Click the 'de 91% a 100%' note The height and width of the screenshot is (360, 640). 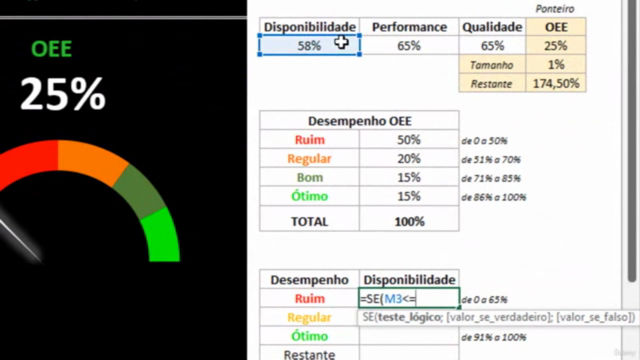click(x=493, y=337)
